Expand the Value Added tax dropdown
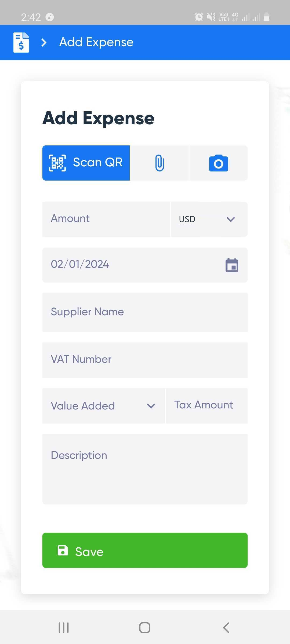 (103, 406)
